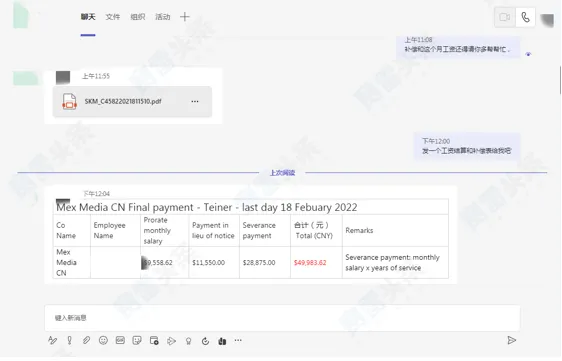Set delivery options with the exclamation icon
This screenshot has height=361, width=562.
70,340
